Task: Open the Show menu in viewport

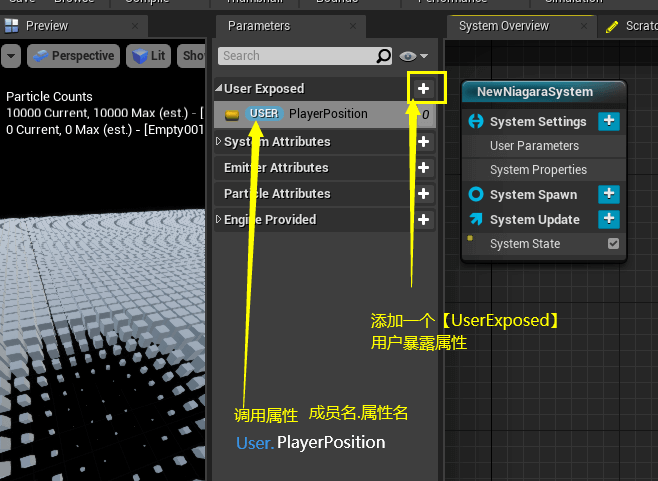Action: (192, 56)
